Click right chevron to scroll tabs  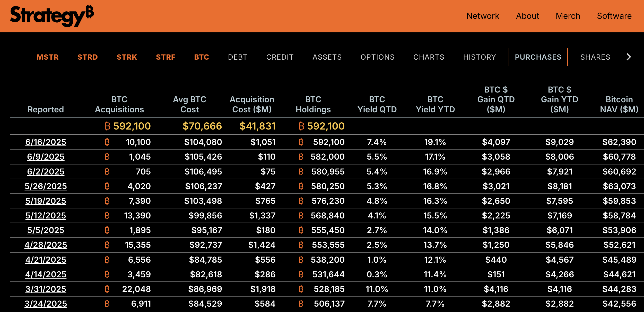629,57
